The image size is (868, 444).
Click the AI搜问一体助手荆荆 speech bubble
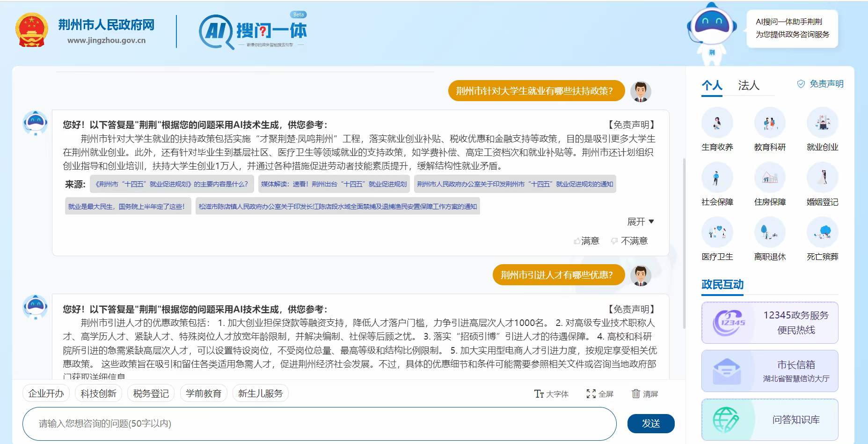tap(792, 28)
